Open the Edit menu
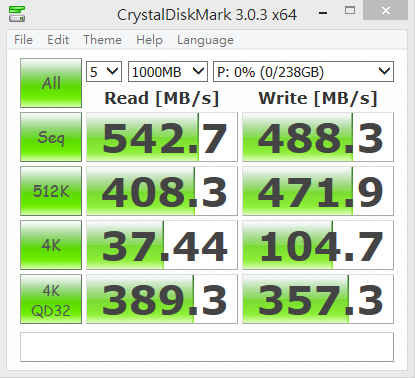Viewport: 415px width, 378px height. point(58,40)
